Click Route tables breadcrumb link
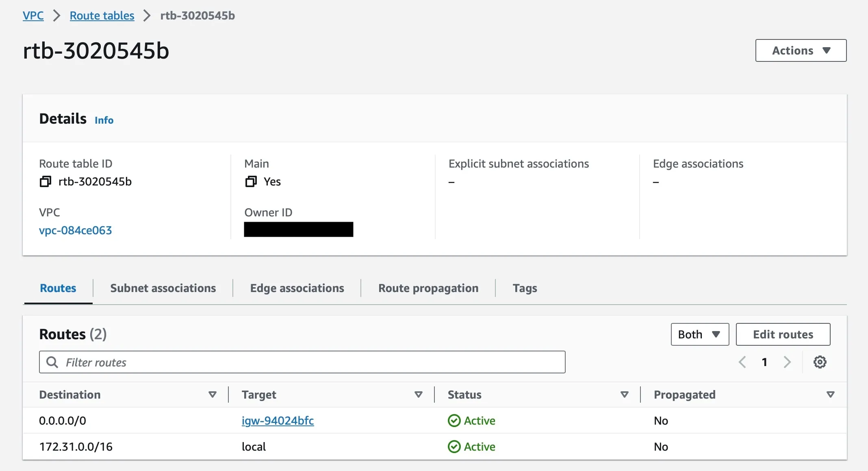 coord(102,15)
